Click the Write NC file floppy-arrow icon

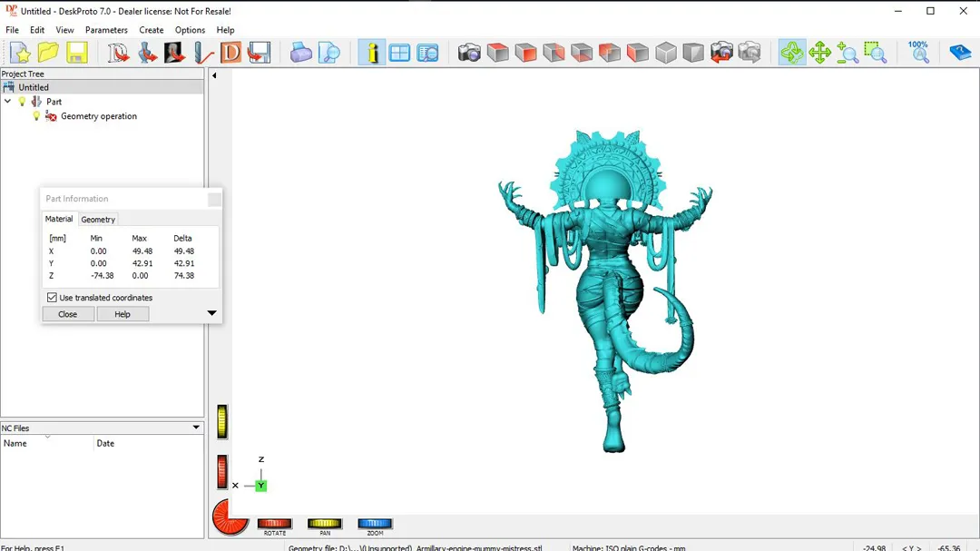(259, 54)
